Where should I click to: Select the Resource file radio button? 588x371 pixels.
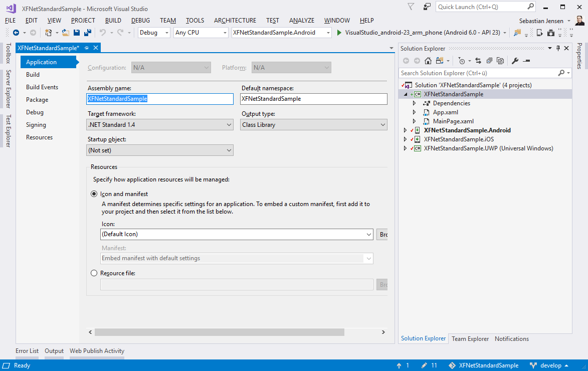tap(94, 273)
